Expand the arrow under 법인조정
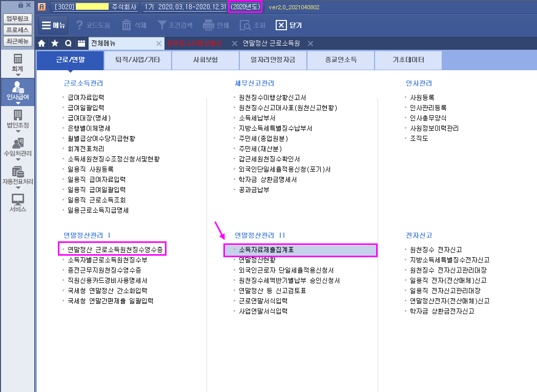Screen dimensions: 537x392 point(18,131)
